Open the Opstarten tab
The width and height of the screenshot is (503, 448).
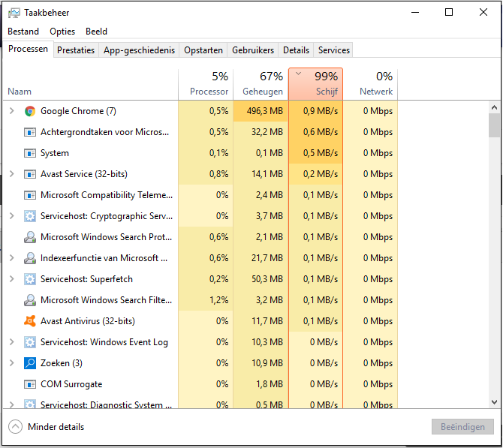[x=203, y=50]
